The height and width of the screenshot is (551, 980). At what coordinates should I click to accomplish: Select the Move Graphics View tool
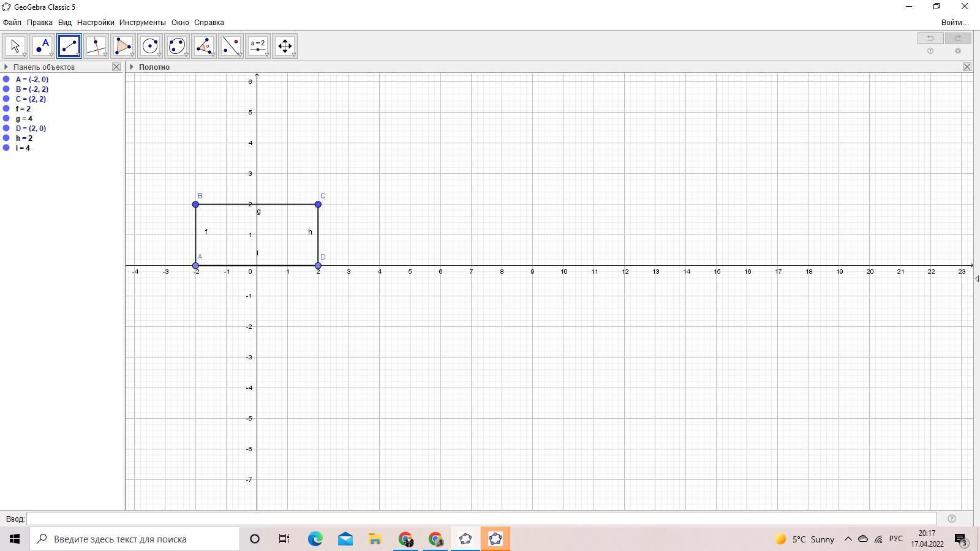pyautogui.click(x=285, y=46)
